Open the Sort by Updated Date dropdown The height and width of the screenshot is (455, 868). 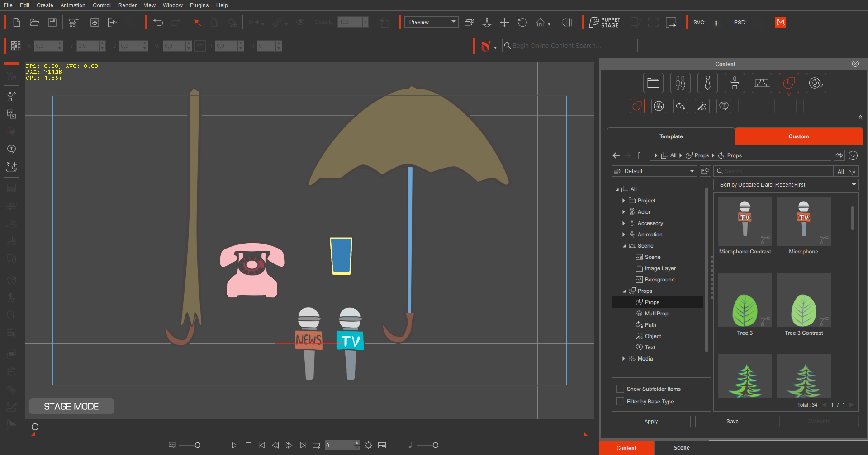[x=786, y=184]
